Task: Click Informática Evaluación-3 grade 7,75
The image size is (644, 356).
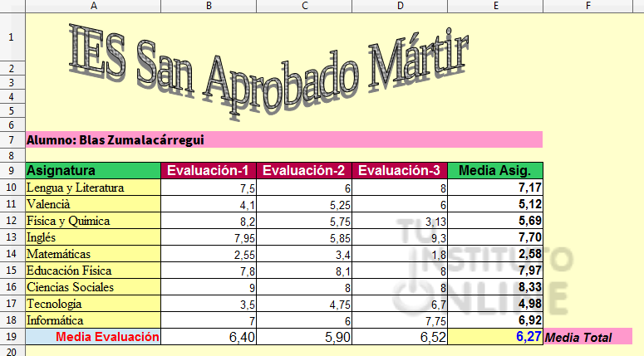Action: [x=400, y=320]
